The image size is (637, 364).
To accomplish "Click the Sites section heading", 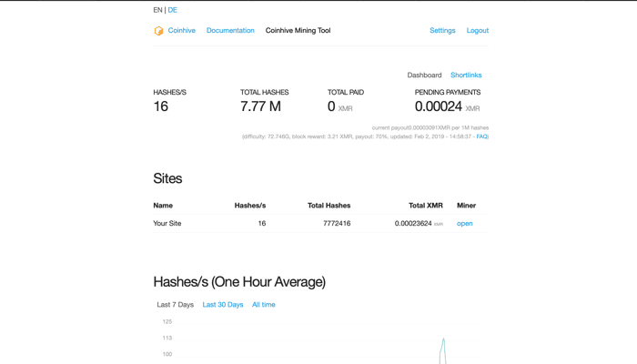I will pyautogui.click(x=167, y=178).
